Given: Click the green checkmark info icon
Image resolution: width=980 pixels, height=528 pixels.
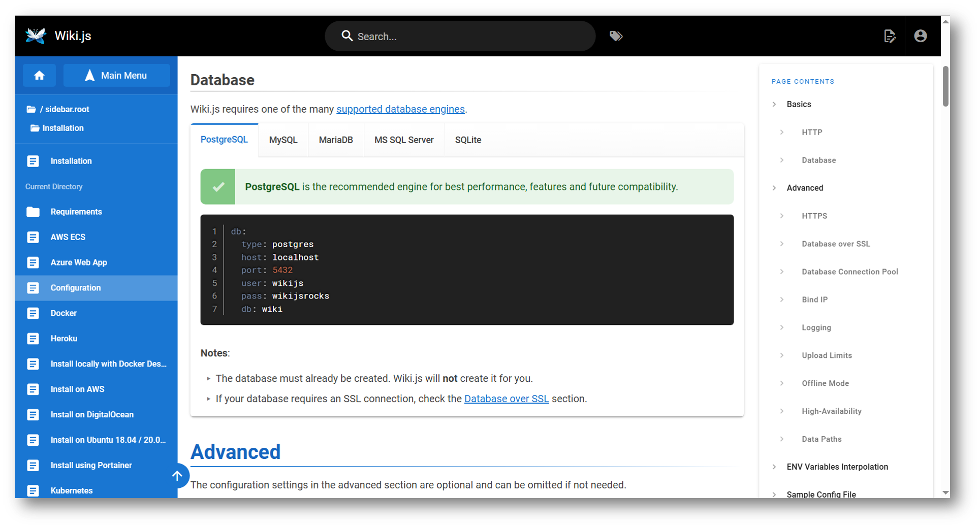Looking at the screenshot, I should point(218,187).
